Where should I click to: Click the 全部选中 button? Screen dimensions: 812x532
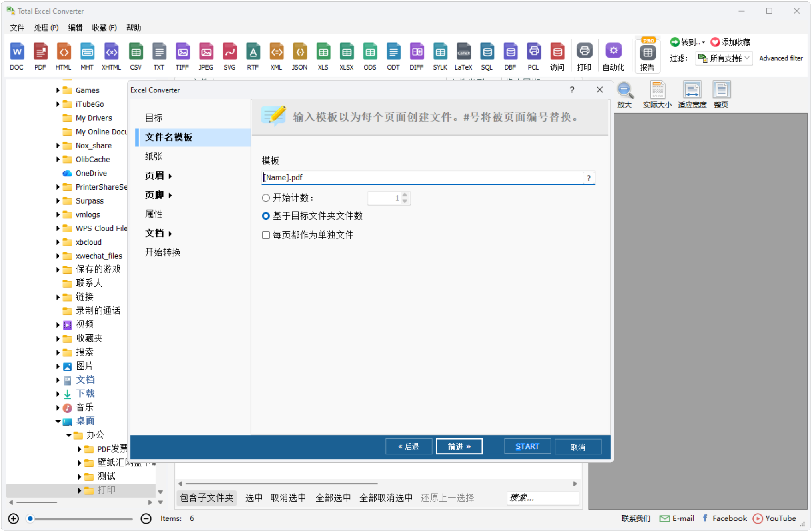pos(333,498)
